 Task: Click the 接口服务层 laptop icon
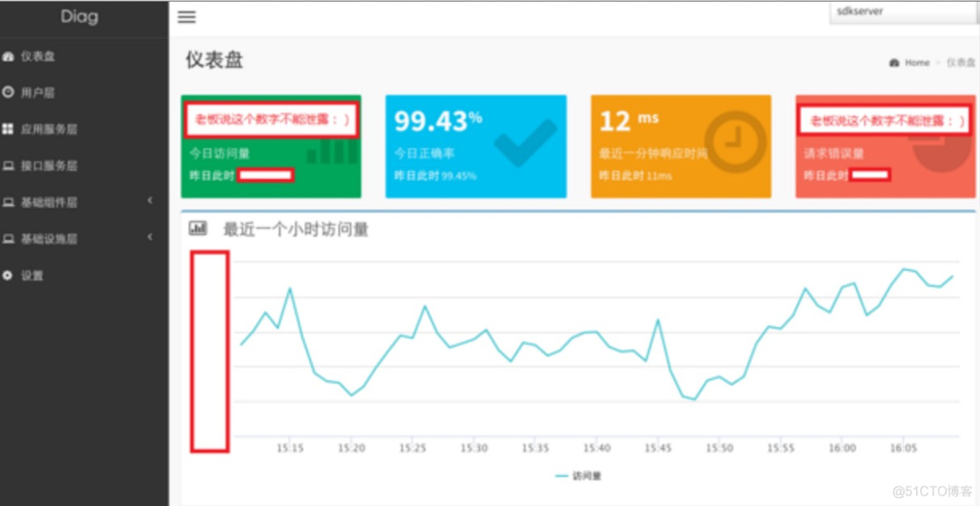pyautogui.click(x=8, y=166)
